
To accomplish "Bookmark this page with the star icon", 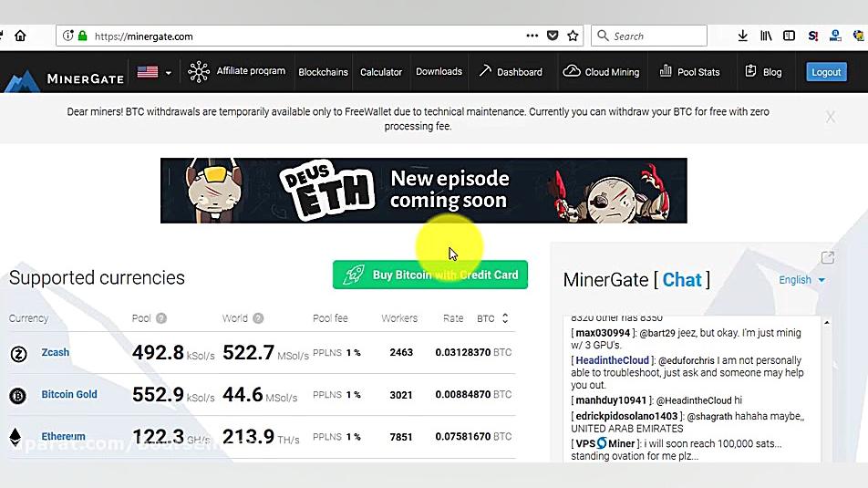I will pos(573,36).
